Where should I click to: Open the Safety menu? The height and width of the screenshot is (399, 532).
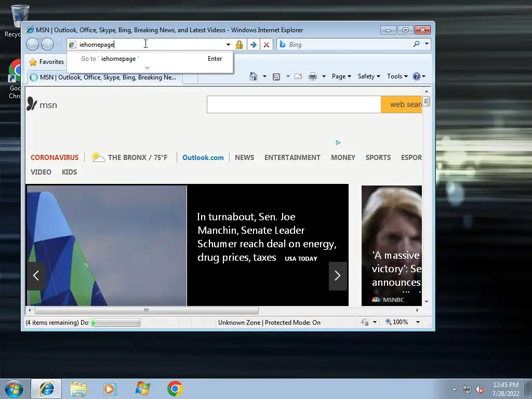pos(369,76)
